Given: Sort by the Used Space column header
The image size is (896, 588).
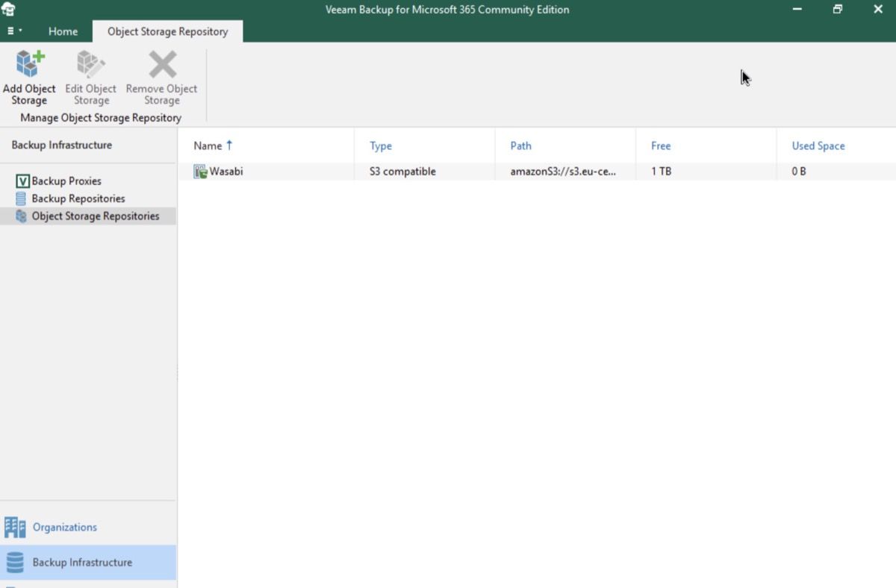Looking at the screenshot, I should coord(836,146).
